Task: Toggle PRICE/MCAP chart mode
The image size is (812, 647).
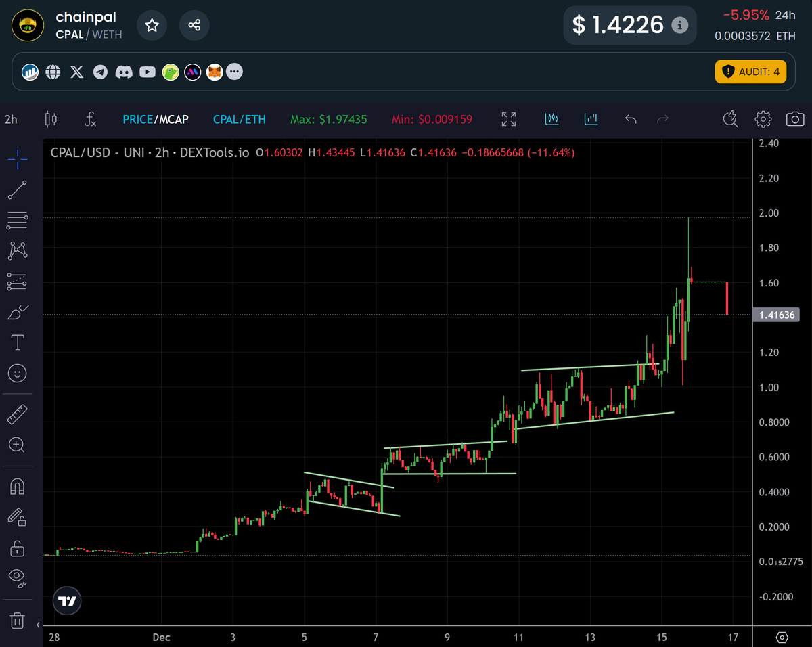Action: 156,120
